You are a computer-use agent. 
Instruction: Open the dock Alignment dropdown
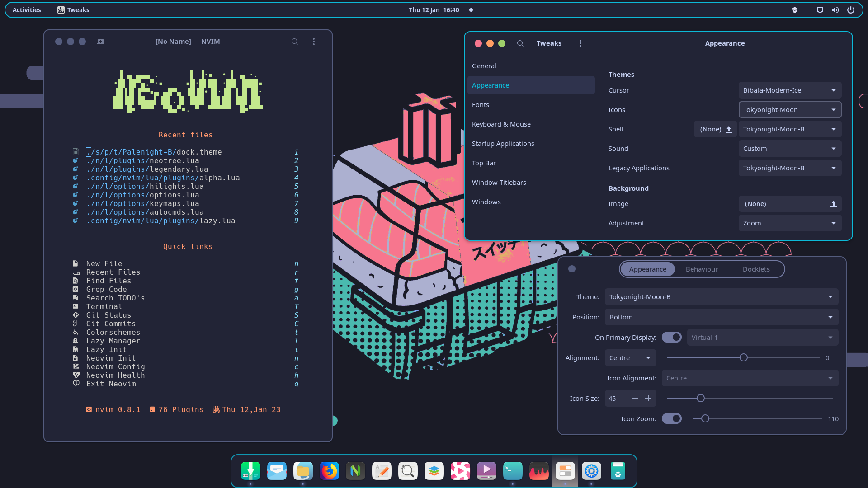click(x=630, y=358)
